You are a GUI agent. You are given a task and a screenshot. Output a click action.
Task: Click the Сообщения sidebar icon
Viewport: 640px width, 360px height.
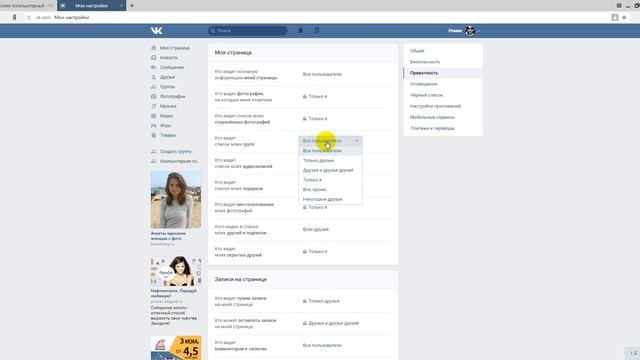[x=154, y=67]
